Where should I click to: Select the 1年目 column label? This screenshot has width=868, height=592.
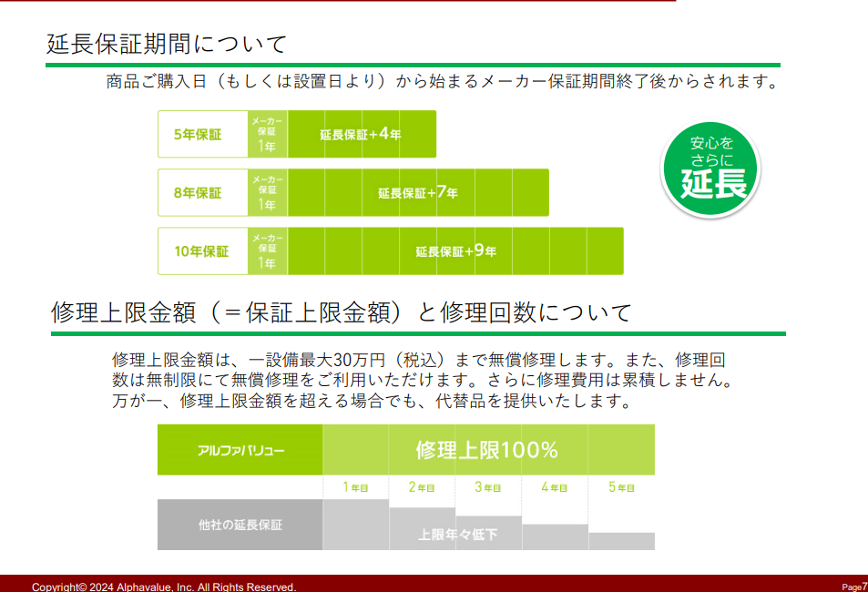click(355, 488)
